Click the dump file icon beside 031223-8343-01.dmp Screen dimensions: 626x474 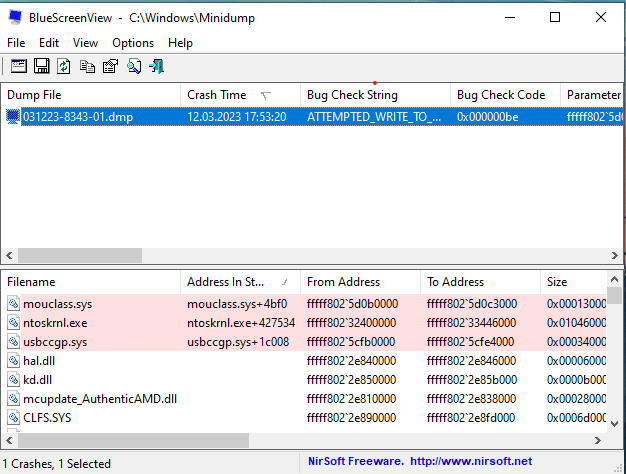tap(13, 117)
